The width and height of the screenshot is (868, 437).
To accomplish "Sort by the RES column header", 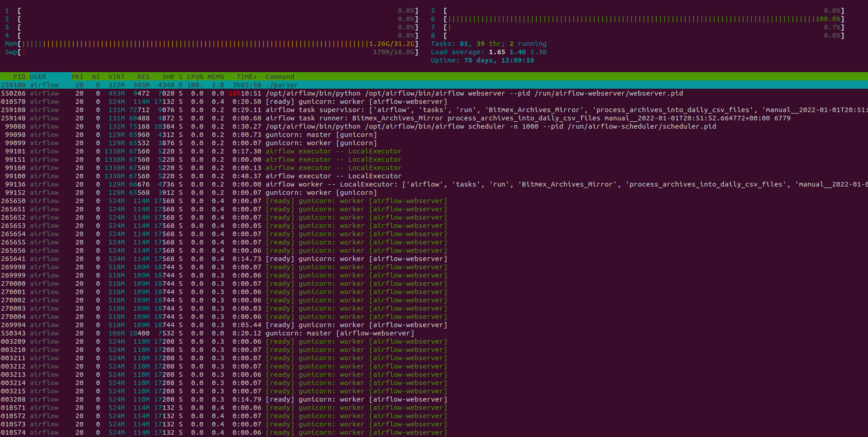I will click(143, 77).
